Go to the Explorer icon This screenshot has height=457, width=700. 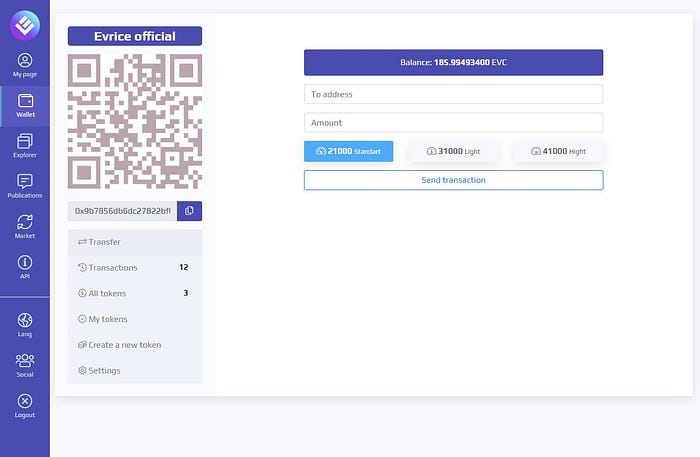point(25,146)
